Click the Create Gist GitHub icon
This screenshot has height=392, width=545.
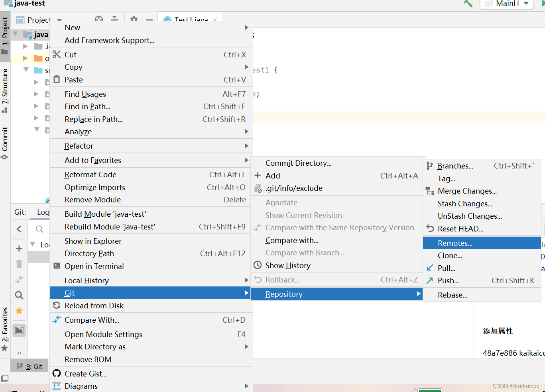point(57,373)
